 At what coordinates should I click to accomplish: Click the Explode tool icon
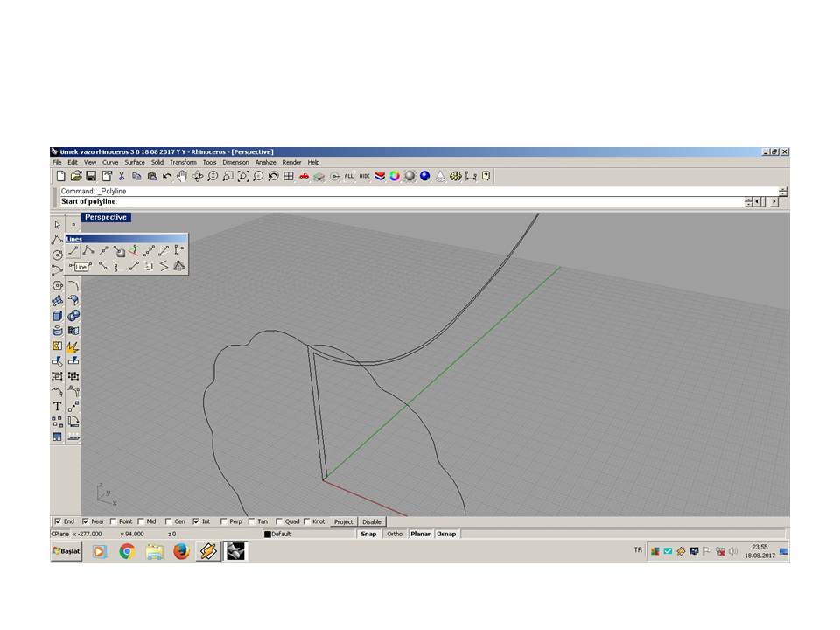[73, 346]
